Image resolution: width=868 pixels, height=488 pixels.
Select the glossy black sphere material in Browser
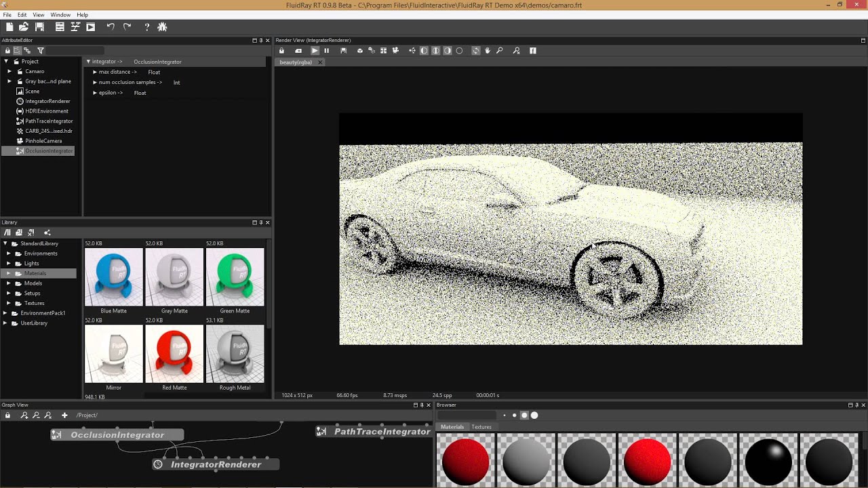point(768,461)
